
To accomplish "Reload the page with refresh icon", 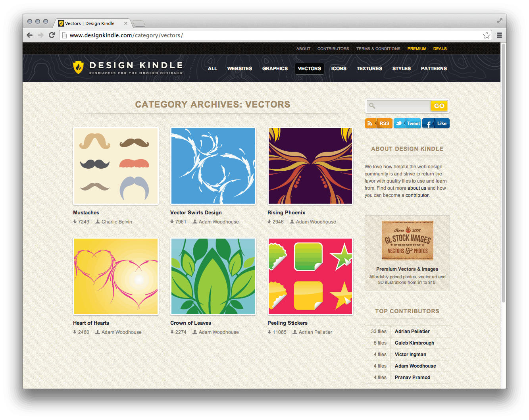I will pyautogui.click(x=52, y=35).
